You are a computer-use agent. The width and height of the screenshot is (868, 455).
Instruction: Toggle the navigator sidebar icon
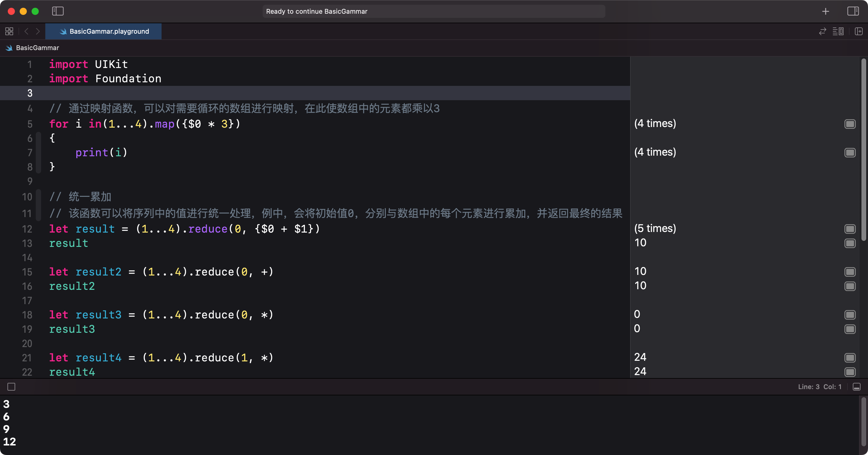(58, 11)
